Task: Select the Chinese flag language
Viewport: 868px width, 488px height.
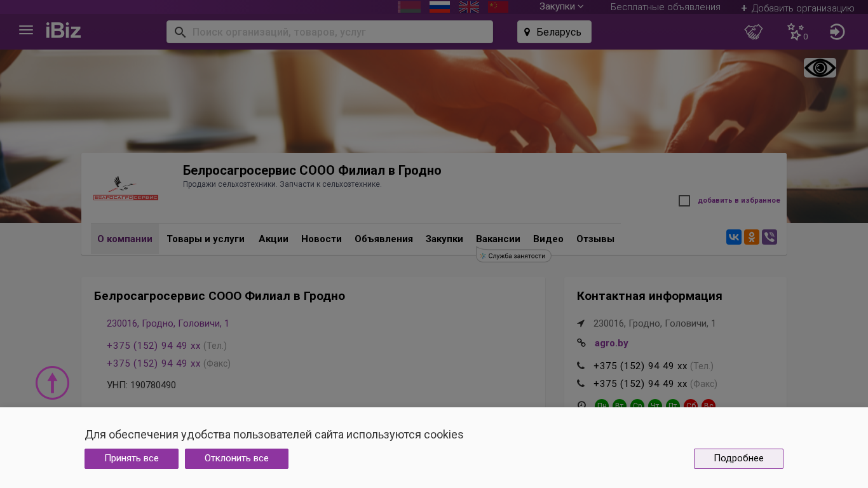Action: coord(498,7)
